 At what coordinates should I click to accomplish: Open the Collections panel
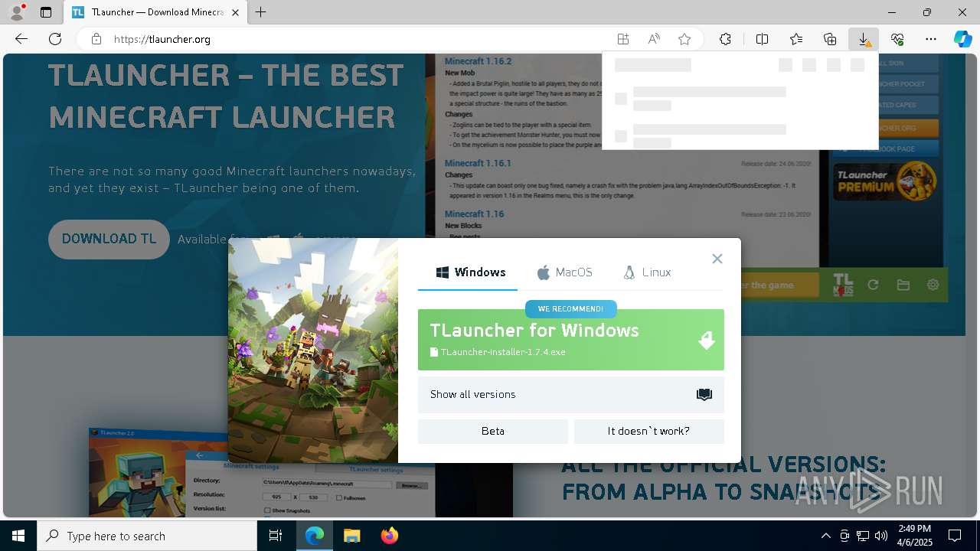[830, 39]
